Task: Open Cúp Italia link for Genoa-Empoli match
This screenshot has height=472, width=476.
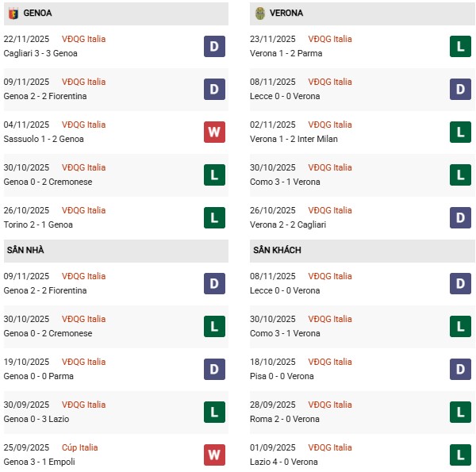Action: 79,447
